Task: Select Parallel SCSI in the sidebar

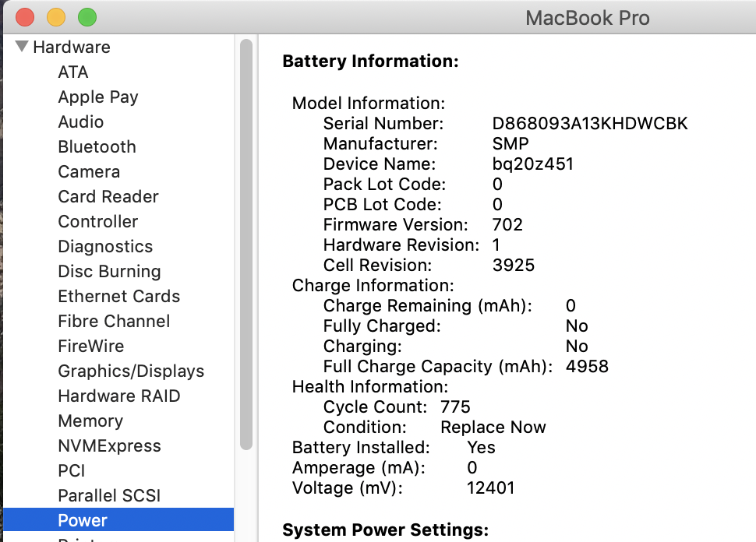Action: pyautogui.click(x=109, y=496)
